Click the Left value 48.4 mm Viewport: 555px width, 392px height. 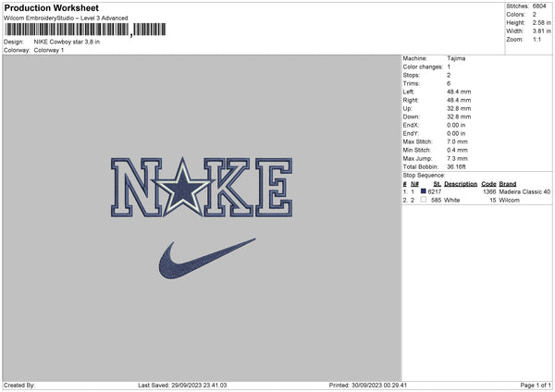pos(459,92)
